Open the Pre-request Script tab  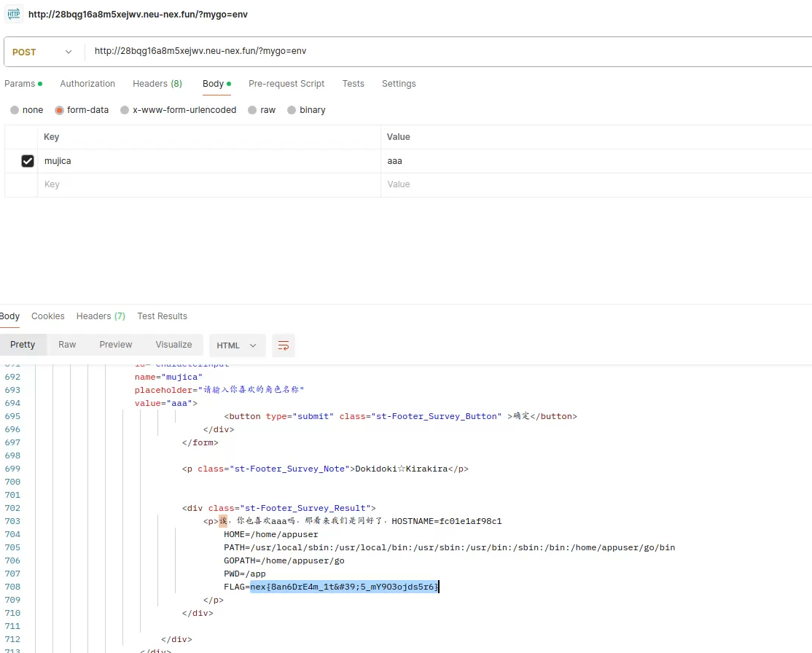coord(286,84)
